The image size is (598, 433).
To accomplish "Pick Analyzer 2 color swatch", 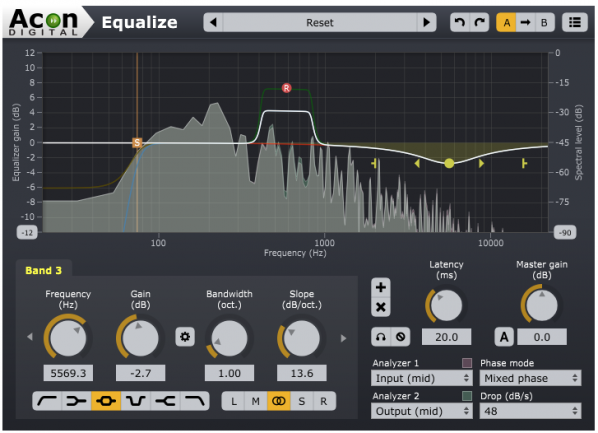I will [467, 396].
